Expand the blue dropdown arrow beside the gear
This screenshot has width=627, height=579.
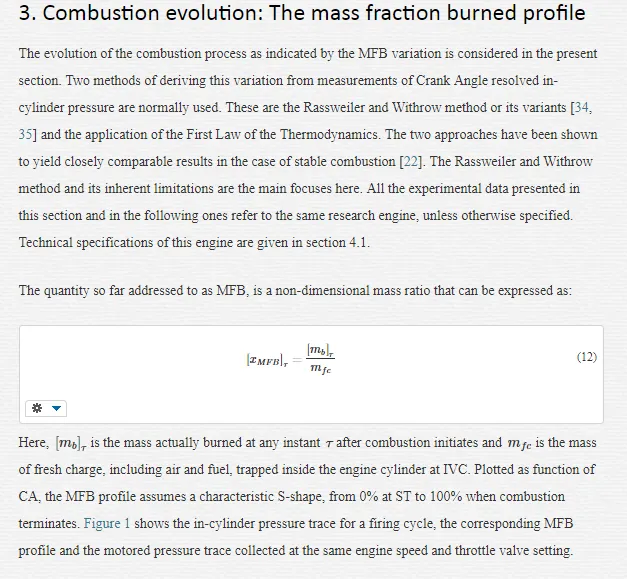pos(56,408)
